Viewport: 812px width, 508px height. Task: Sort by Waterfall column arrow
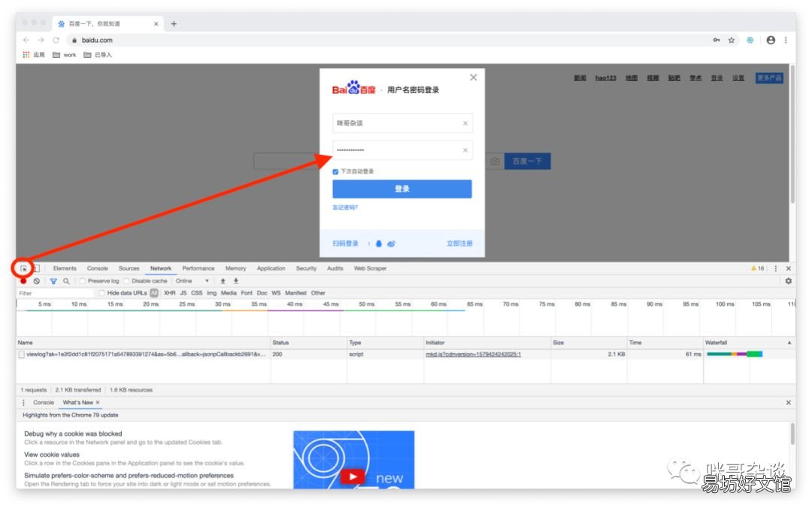789,343
